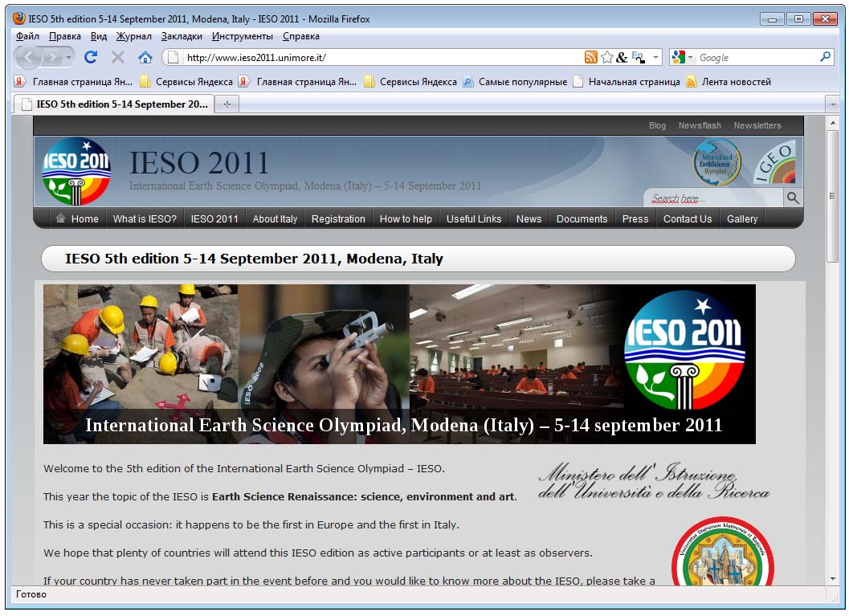
Task: Open the 'Начальная страница' bookmark
Action: (627, 82)
